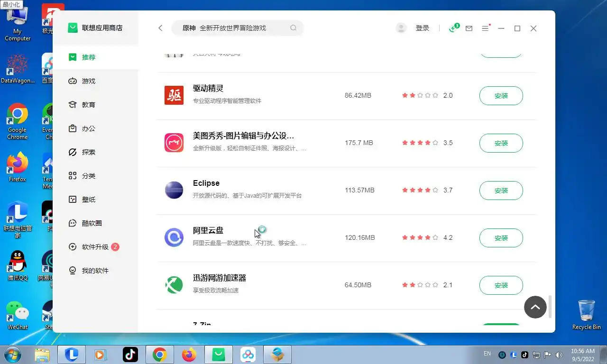Click the EN language indicator
607x364 pixels.
pyautogui.click(x=487, y=354)
